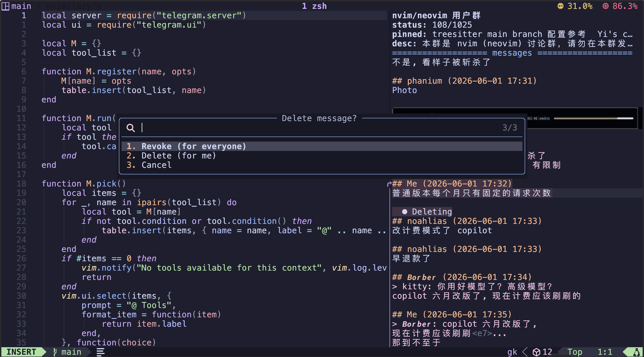
Task: Click the 'gk' pending keys indicator
Action: [x=512, y=352]
